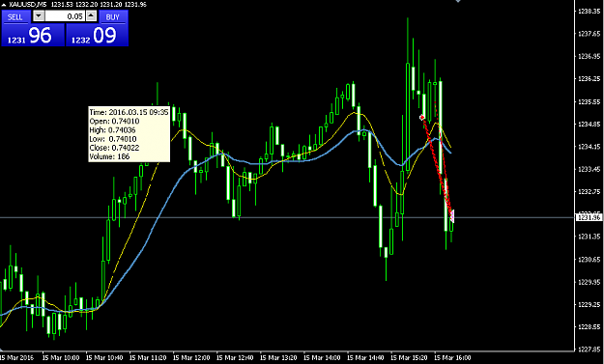Click tooltip line 'Volume: 186'

click(109, 156)
